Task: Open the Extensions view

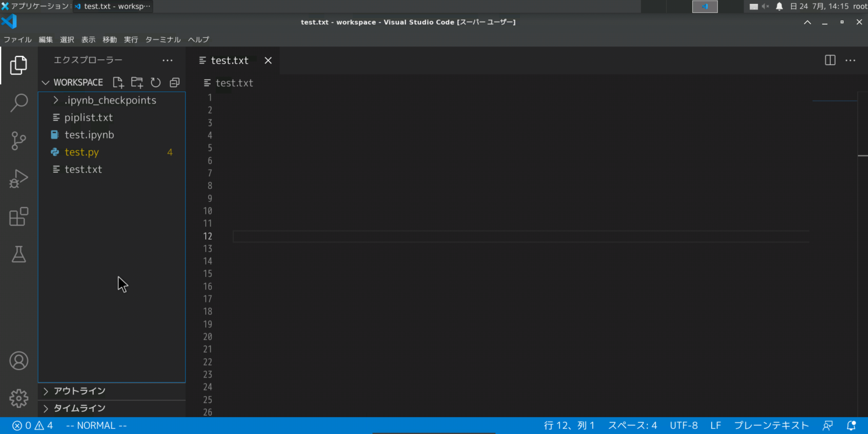Action: tap(19, 216)
